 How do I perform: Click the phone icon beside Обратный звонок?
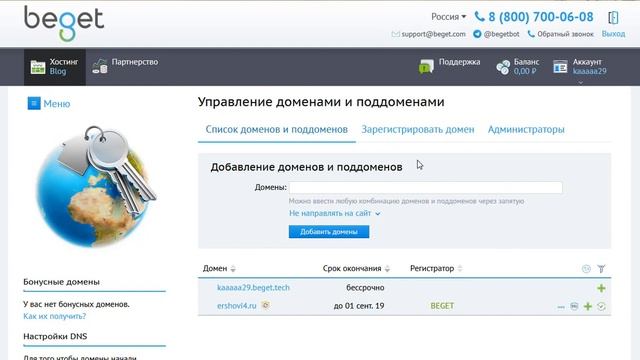[531, 34]
